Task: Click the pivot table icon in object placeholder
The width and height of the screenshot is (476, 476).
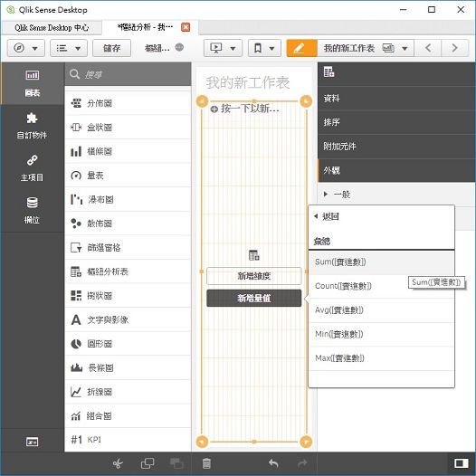Action: pos(254,255)
